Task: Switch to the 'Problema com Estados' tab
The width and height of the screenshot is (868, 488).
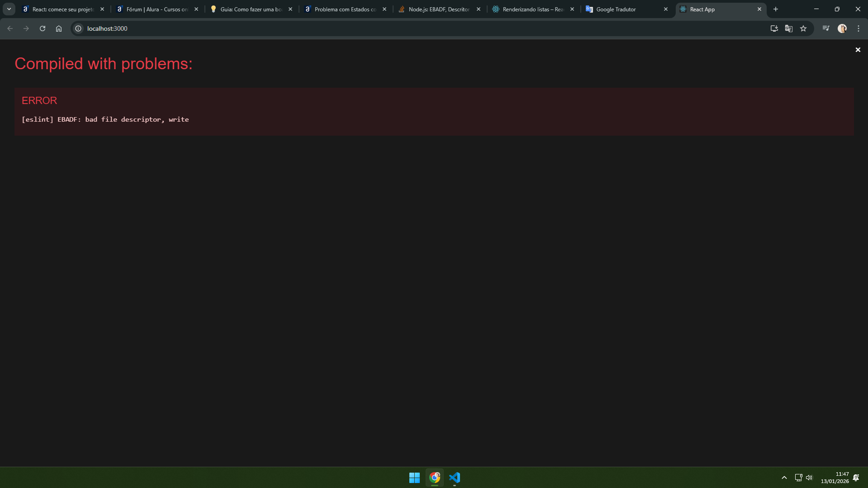Action: (x=346, y=9)
